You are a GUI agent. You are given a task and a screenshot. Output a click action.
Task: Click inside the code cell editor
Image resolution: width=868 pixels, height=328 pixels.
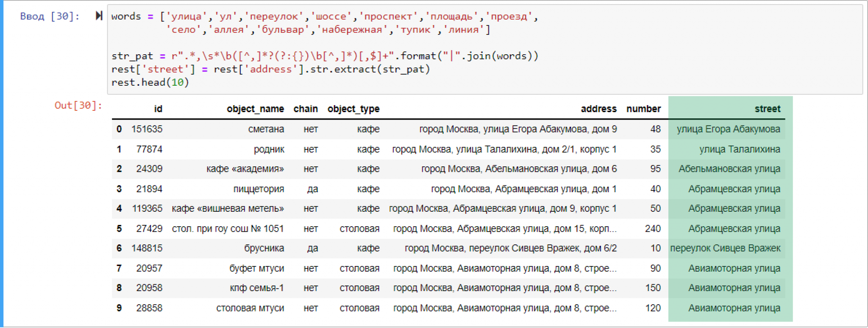(x=485, y=49)
